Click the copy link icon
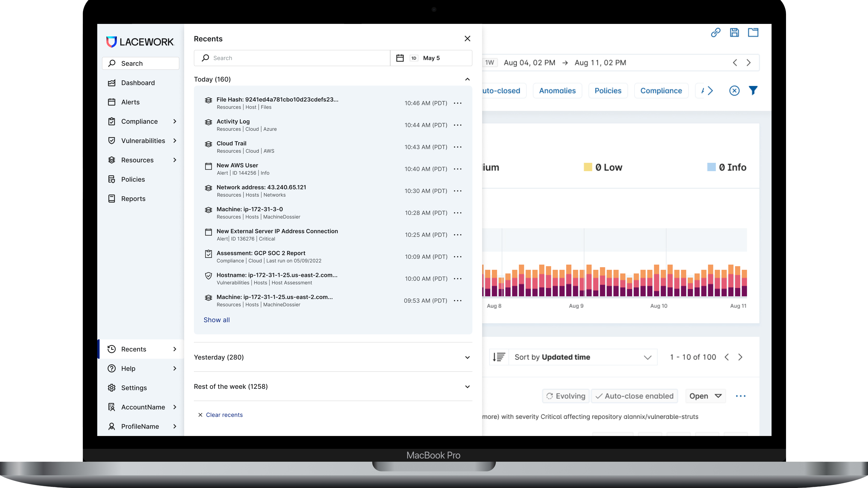Image resolution: width=868 pixels, height=488 pixels. 716,32
